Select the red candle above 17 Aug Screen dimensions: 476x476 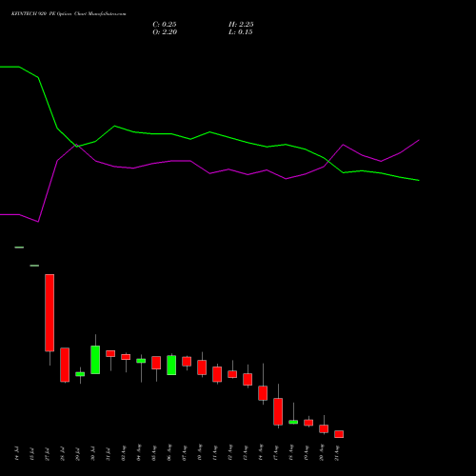[278, 411]
